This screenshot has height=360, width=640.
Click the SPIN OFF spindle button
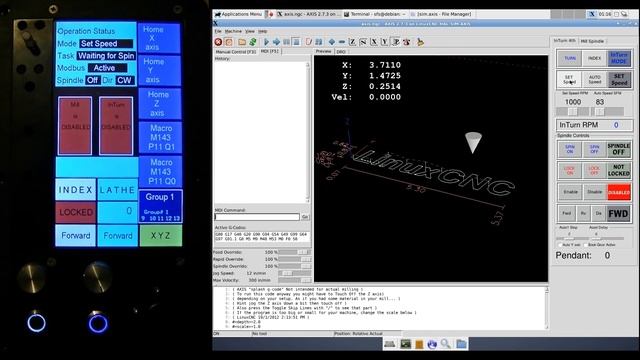pos(594,149)
